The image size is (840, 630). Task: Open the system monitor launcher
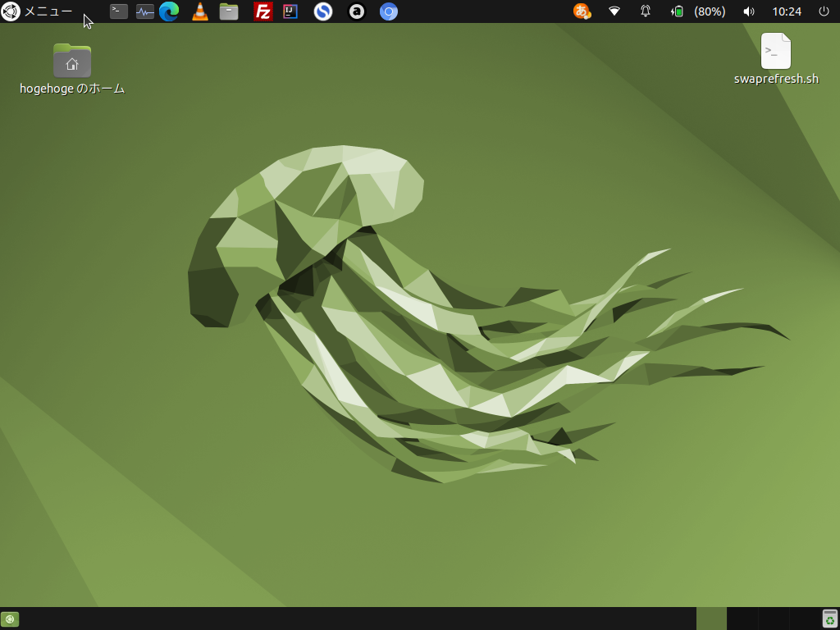click(144, 11)
